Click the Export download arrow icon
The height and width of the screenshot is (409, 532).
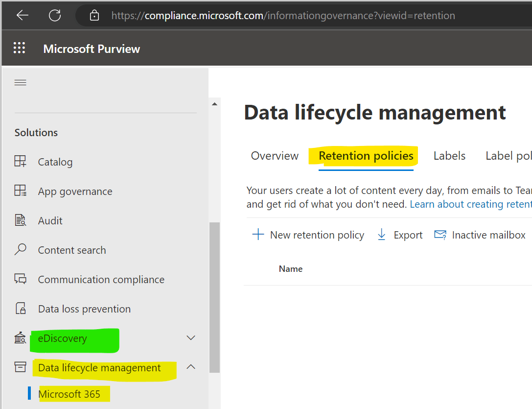click(382, 235)
